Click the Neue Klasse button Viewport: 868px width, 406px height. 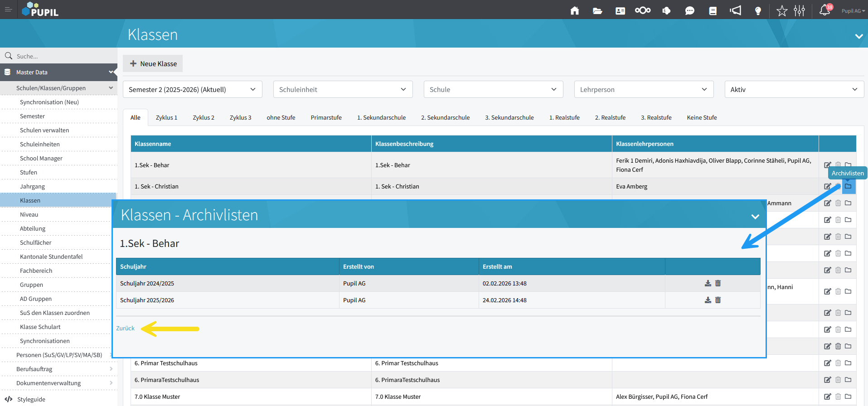pos(153,63)
